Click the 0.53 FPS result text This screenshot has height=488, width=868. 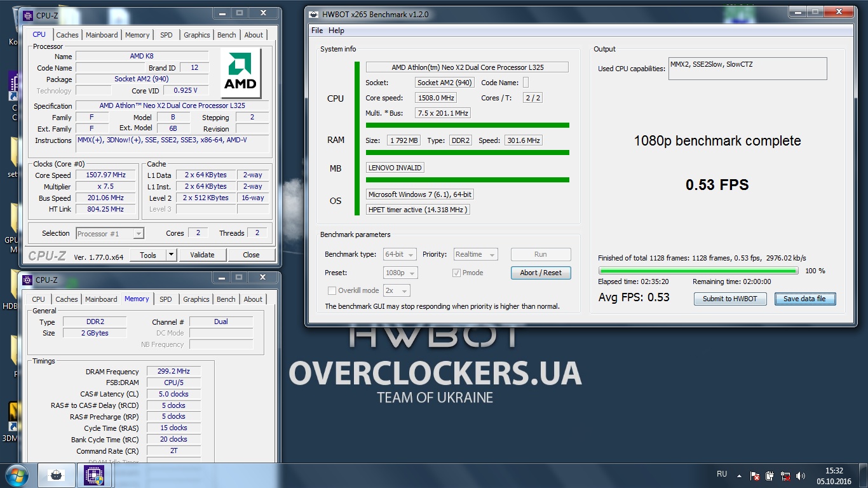(x=717, y=185)
